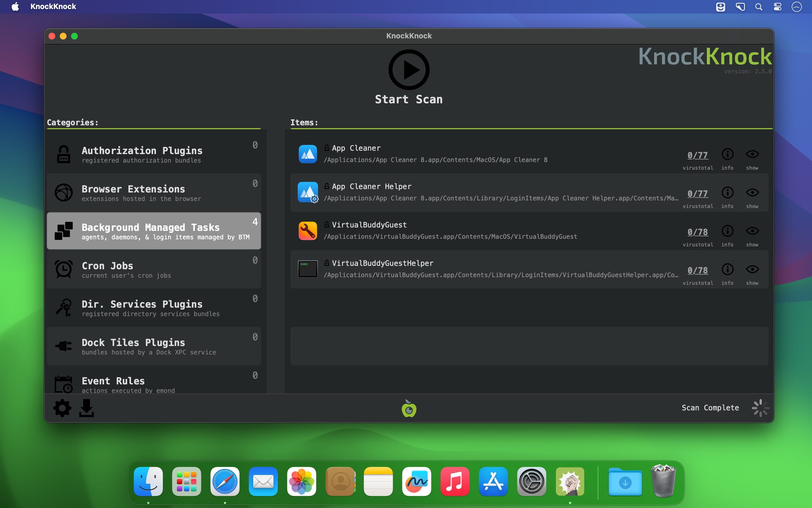The image size is (812, 508).
Task: Click the App Cleaner signing lock icon
Action: 326,148
